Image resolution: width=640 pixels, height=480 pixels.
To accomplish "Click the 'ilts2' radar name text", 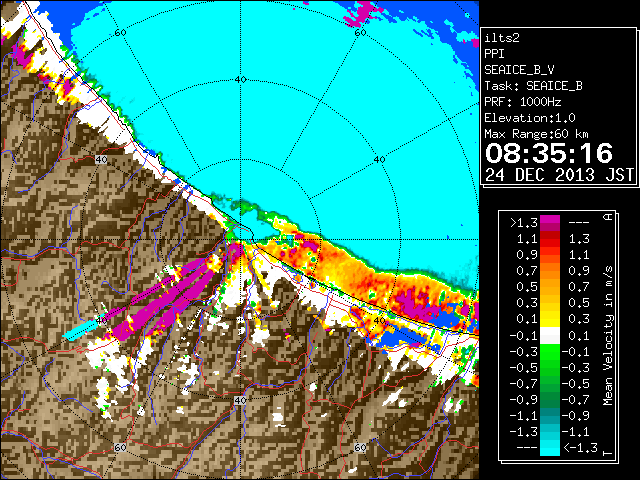I will (x=502, y=38).
